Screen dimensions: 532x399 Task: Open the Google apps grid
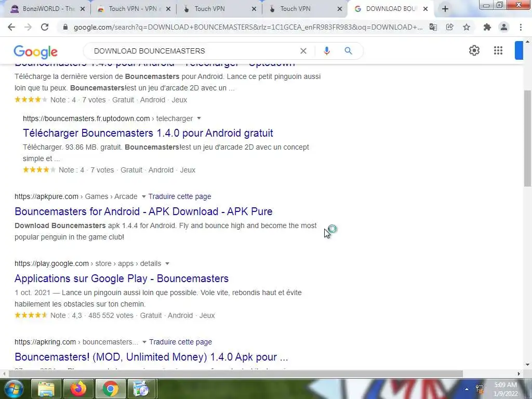tap(498, 50)
